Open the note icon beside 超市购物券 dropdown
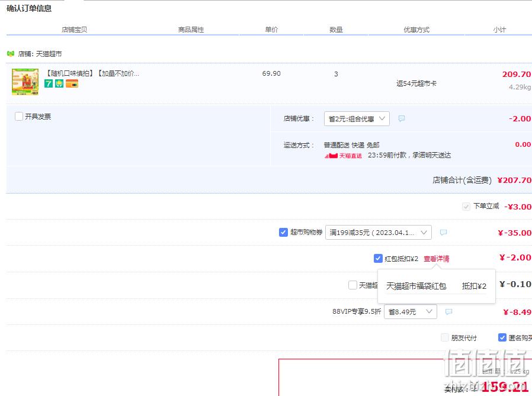 pyautogui.click(x=443, y=232)
